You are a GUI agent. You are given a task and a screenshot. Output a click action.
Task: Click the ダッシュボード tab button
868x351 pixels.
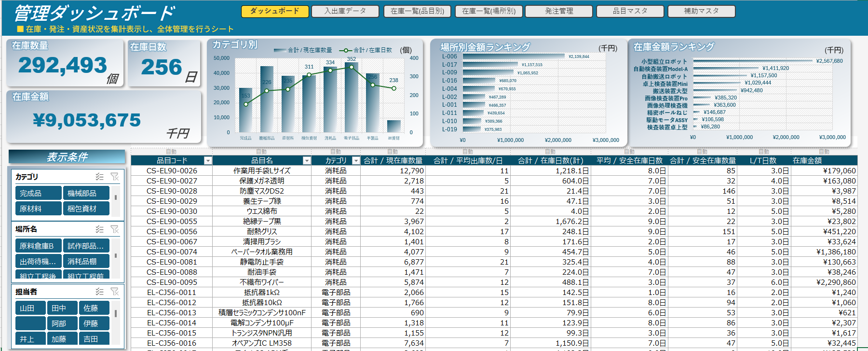(275, 11)
